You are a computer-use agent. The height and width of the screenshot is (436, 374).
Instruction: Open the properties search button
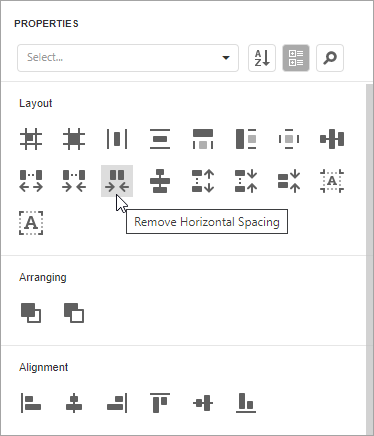[330, 58]
